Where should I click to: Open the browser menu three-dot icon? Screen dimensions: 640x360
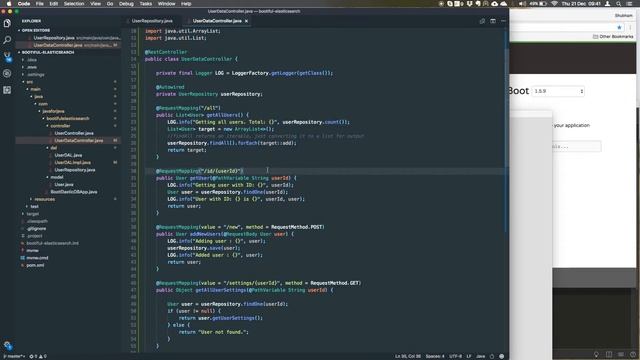(630, 27)
